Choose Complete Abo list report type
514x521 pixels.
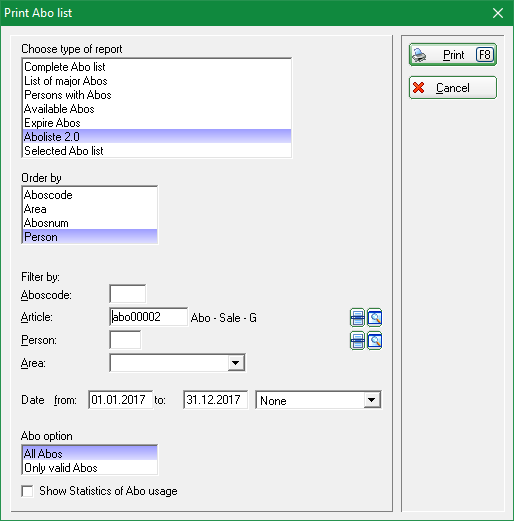(x=157, y=67)
